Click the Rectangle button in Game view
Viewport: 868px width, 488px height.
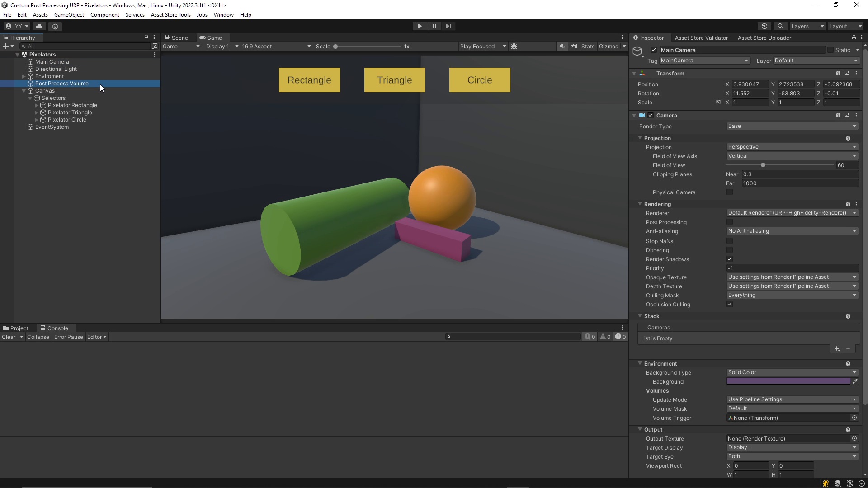point(309,80)
